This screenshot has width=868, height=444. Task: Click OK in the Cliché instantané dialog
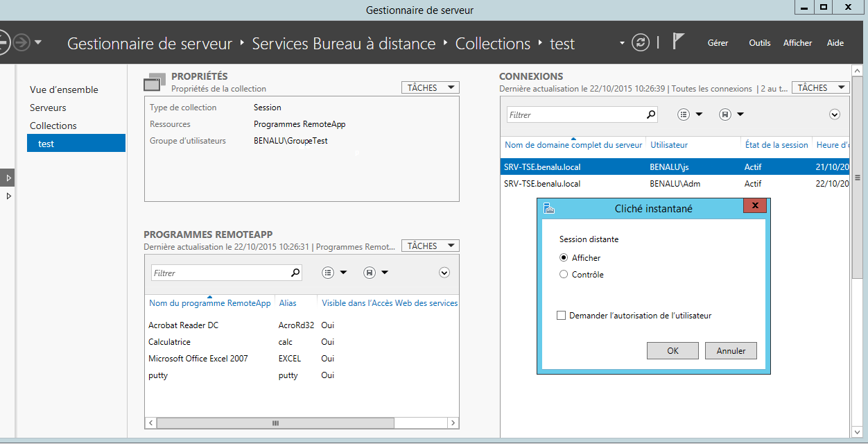pyautogui.click(x=672, y=350)
